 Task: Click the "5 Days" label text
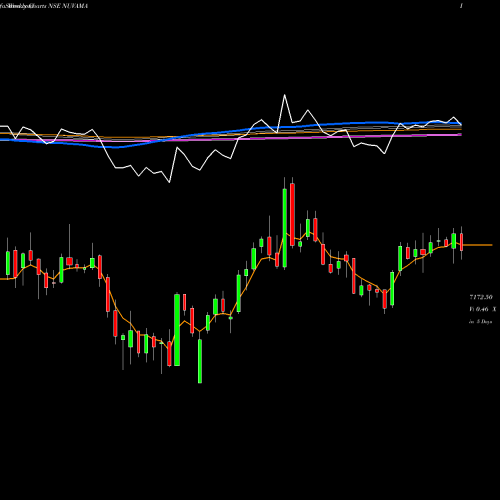484,322
